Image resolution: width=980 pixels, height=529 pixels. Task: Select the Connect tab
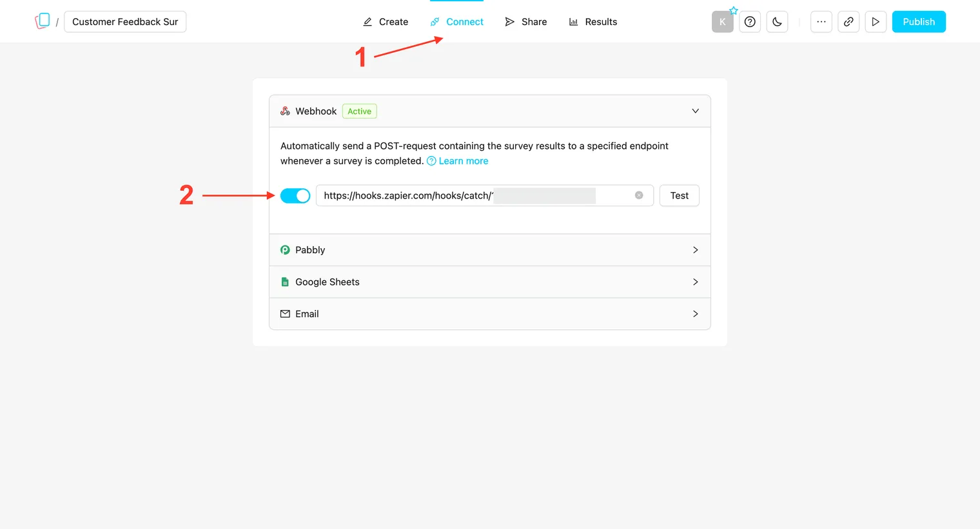456,22
